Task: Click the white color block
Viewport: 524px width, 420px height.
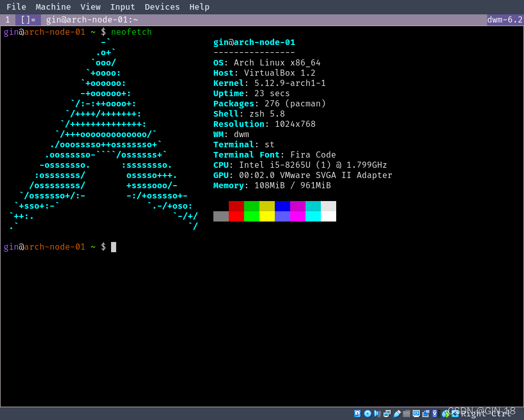Action: [329, 216]
